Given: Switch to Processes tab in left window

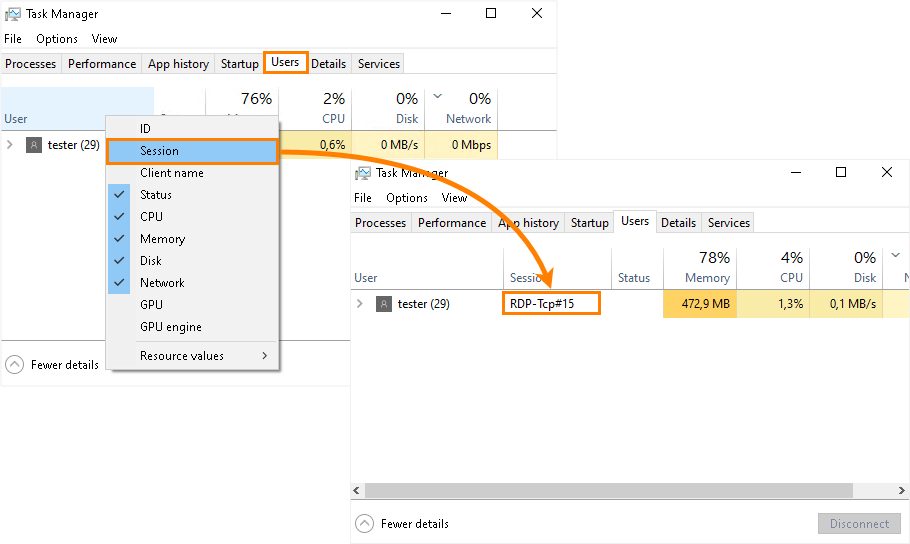Looking at the screenshot, I should tap(31, 64).
